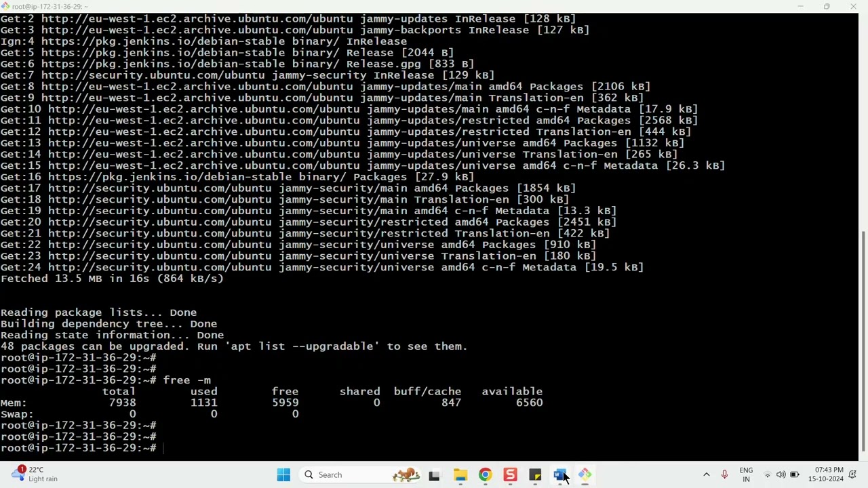The image size is (868, 488).
Task: Open ENG IN language switcher
Action: pos(746,474)
